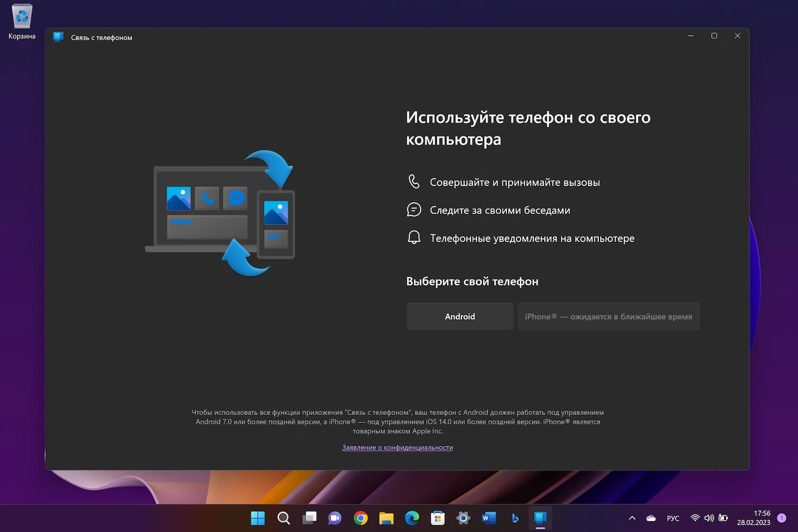Open taskbar Search

(x=284, y=518)
